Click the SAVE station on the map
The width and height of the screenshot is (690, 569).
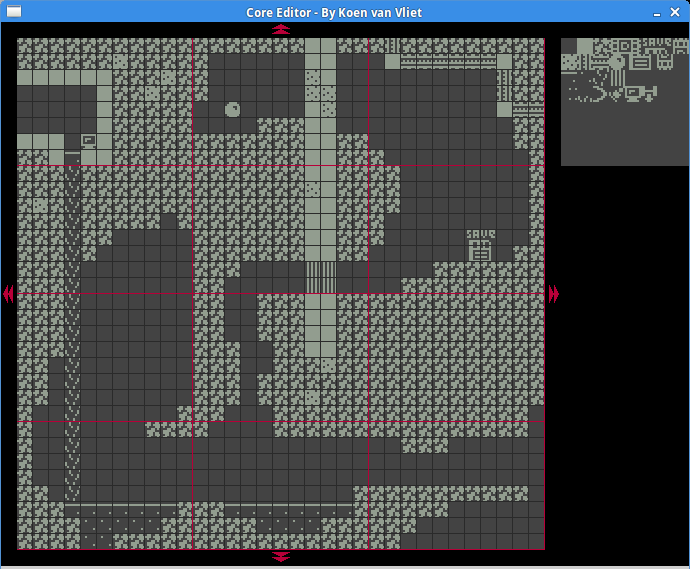[481, 246]
